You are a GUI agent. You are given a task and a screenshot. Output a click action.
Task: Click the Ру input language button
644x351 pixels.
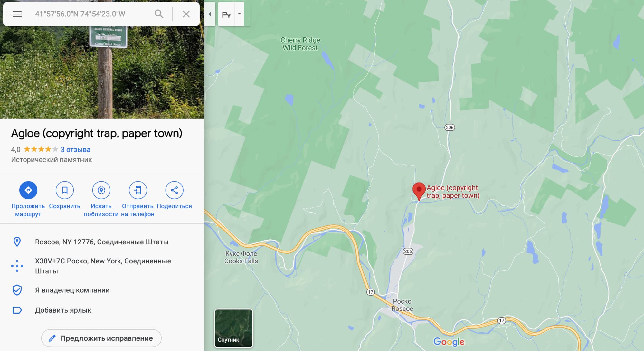226,14
